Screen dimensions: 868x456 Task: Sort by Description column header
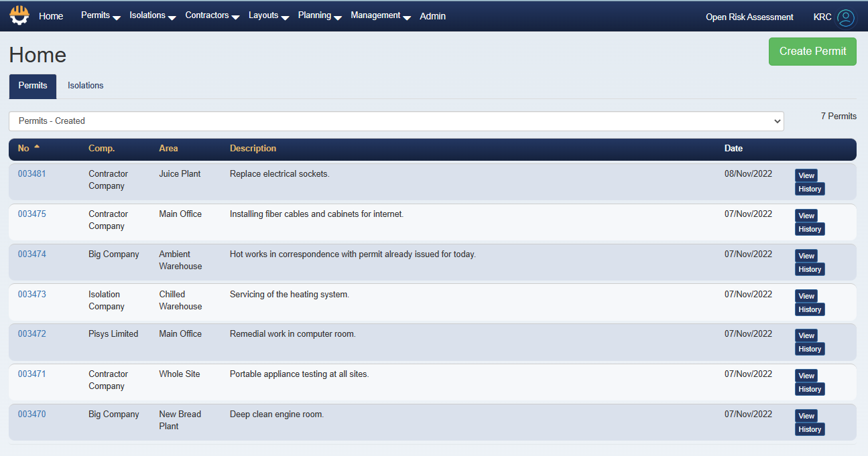(x=253, y=149)
